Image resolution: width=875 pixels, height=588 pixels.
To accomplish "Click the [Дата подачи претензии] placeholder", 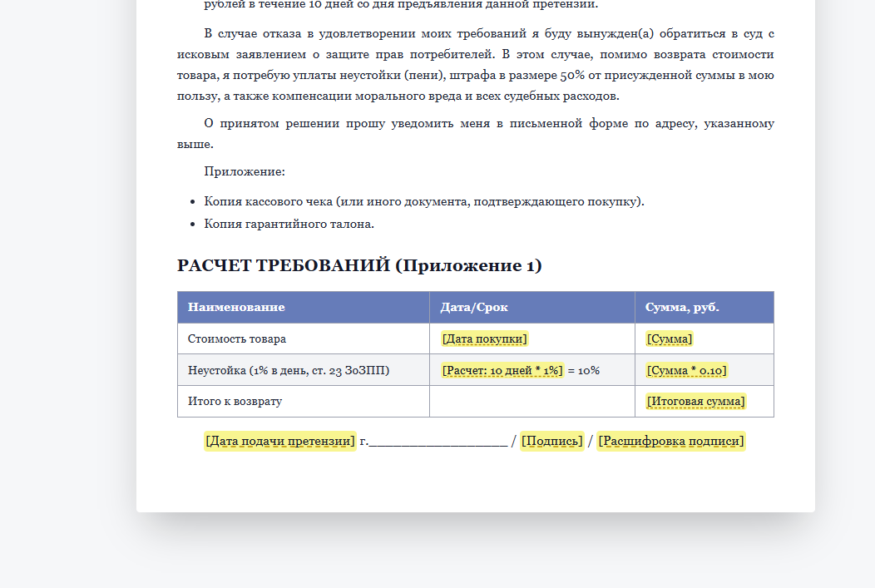I will pos(280,441).
